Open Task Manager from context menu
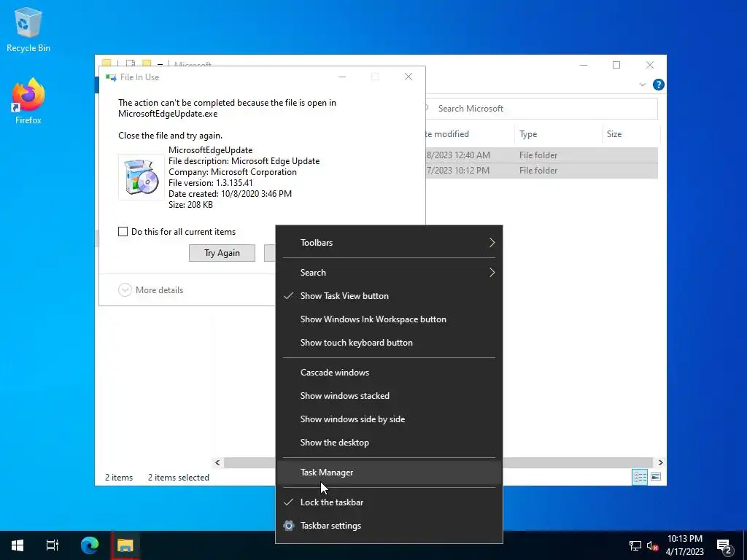This screenshot has height=560, width=747. pos(389,472)
